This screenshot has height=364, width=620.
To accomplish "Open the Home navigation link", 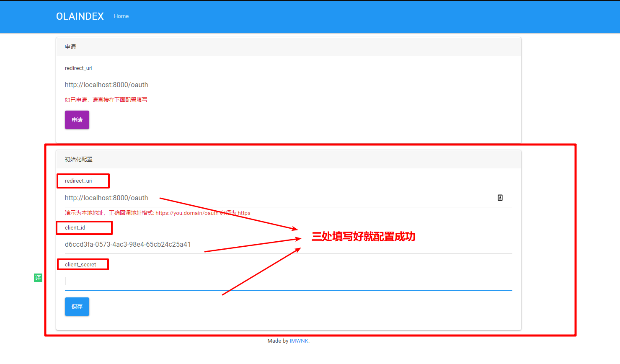I will click(121, 16).
